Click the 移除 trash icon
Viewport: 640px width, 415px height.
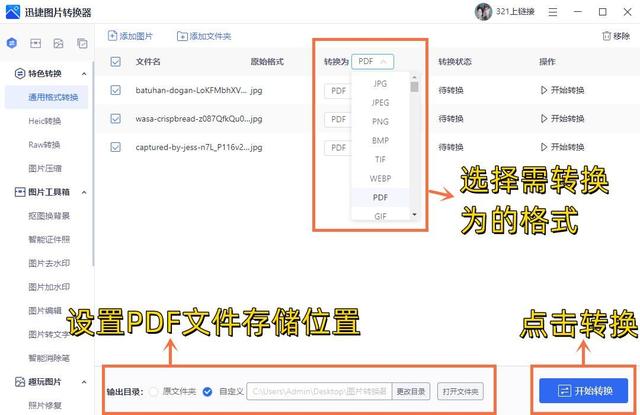tap(607, 36)
